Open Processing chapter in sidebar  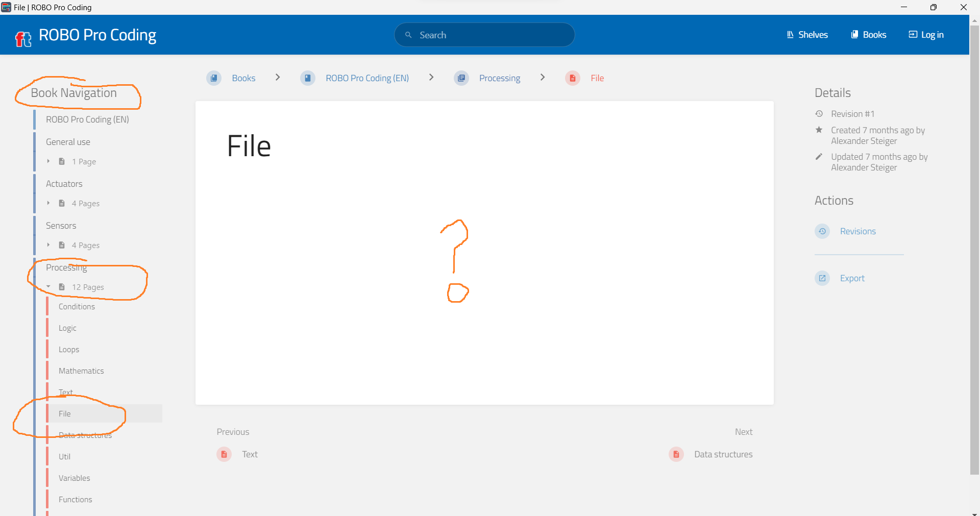pos(66,267)
